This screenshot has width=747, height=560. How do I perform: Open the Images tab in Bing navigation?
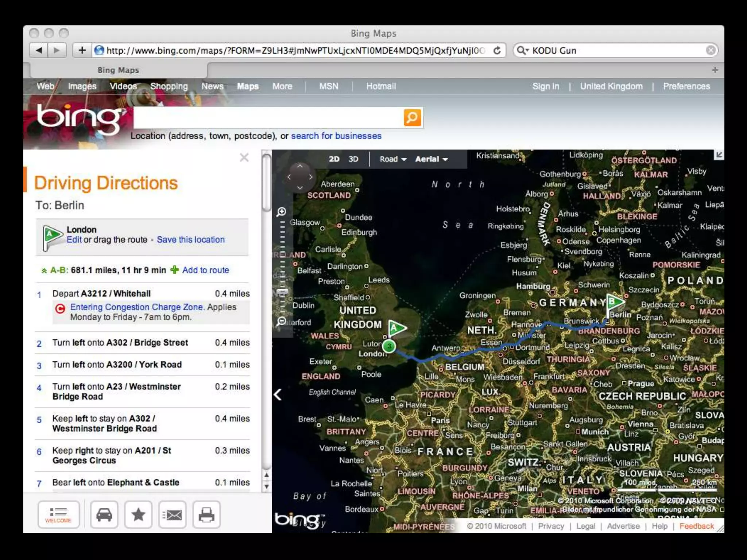(82, 86)
